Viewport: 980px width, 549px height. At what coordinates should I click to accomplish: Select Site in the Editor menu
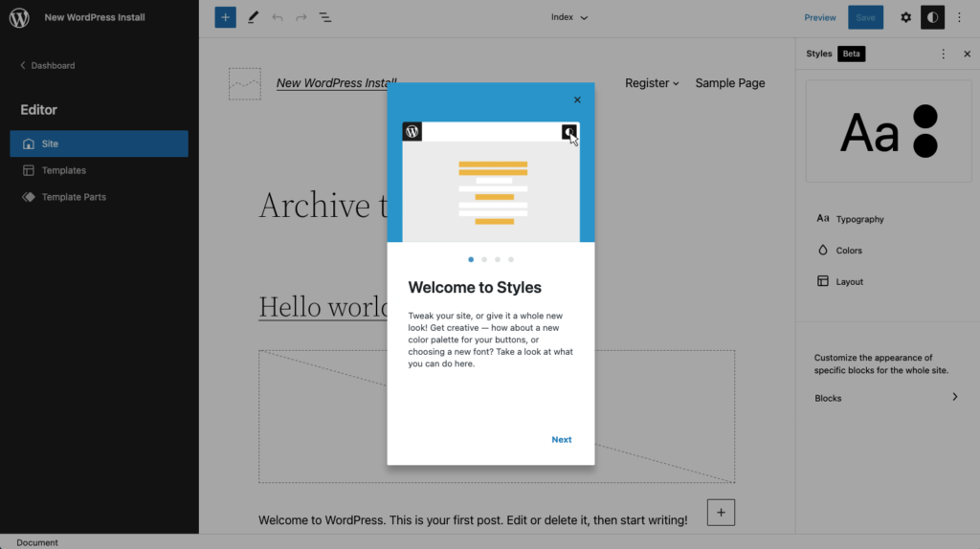point(99,143)
